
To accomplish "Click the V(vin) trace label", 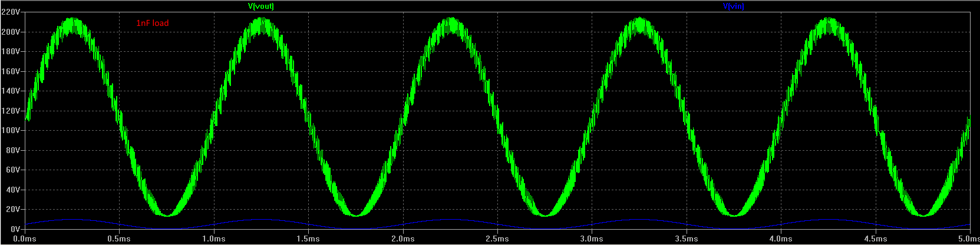I will [x=733, y=6].
